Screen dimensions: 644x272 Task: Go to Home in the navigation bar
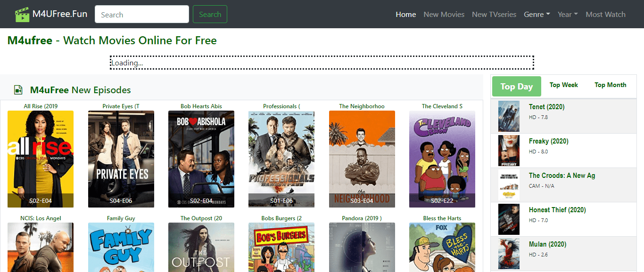tap(406, 14)
